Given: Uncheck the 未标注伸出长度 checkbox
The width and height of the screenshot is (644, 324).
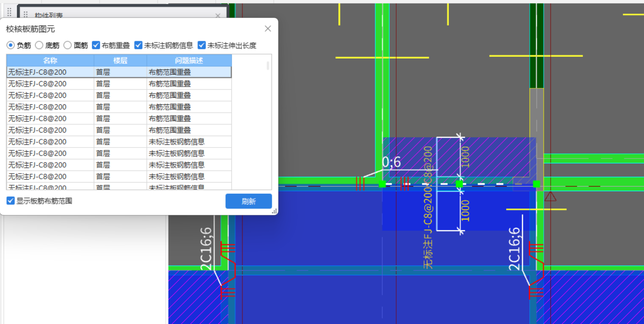Looking at the screenshot, I should tap(202, 45).
